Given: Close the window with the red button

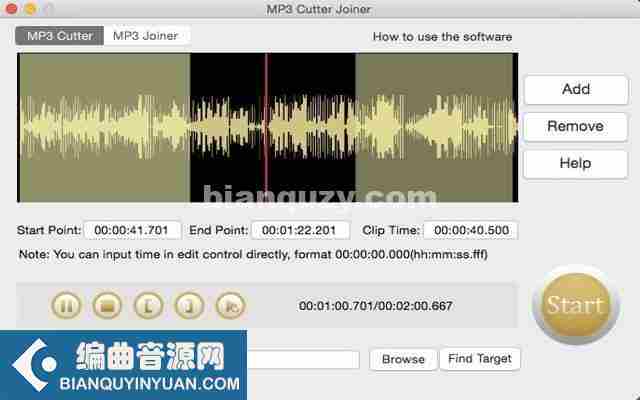Looking at the screenshot, I should click(11, 9).
